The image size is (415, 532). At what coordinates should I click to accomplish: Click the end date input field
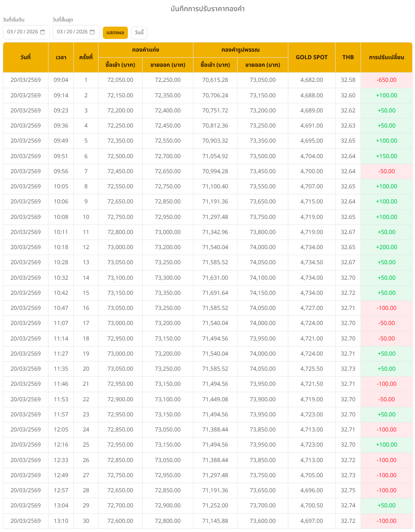point(72,32)
